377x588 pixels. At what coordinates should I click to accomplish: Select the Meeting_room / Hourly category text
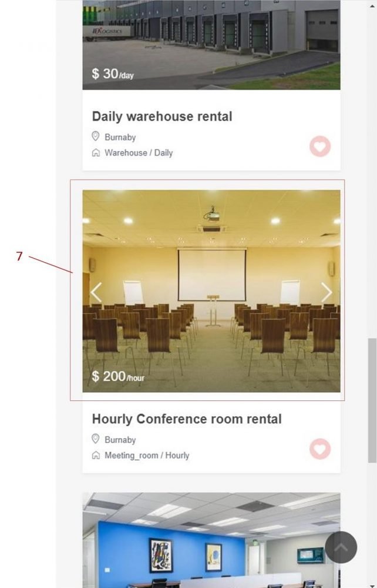[147, 455]
